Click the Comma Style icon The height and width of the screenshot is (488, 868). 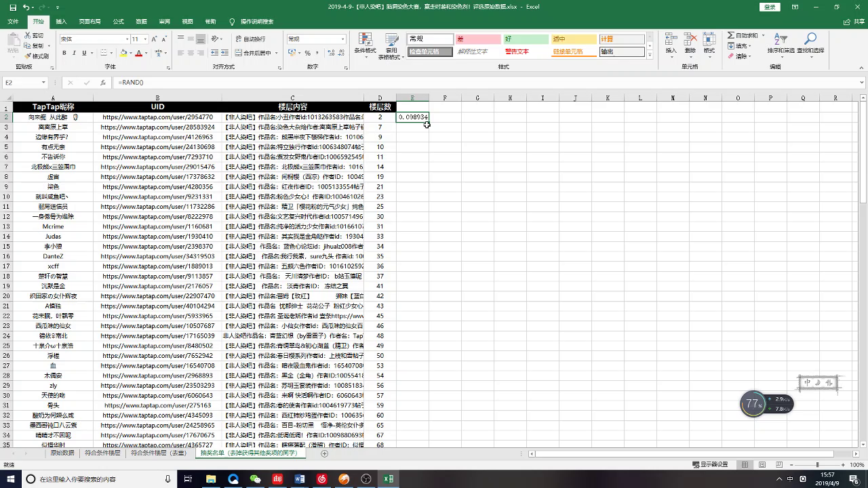click(x=317, y=53)
